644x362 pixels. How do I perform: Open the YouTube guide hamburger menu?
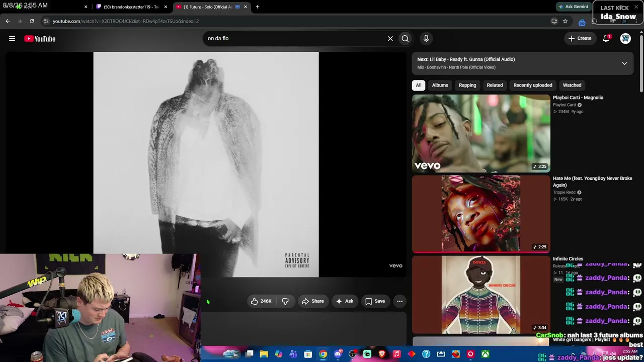pyautogui.click(x=12, y=39)
